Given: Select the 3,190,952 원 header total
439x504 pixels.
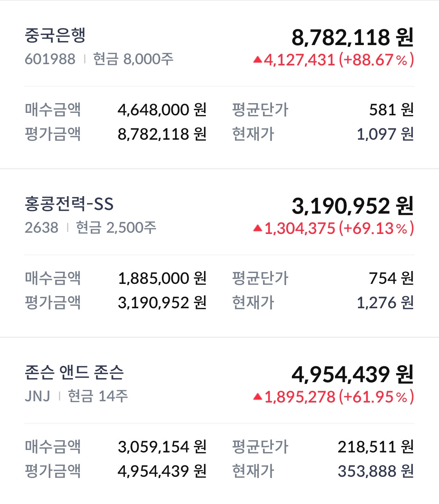Looking at the screenshot, I should pyautogui.click(x=352, y=206).
